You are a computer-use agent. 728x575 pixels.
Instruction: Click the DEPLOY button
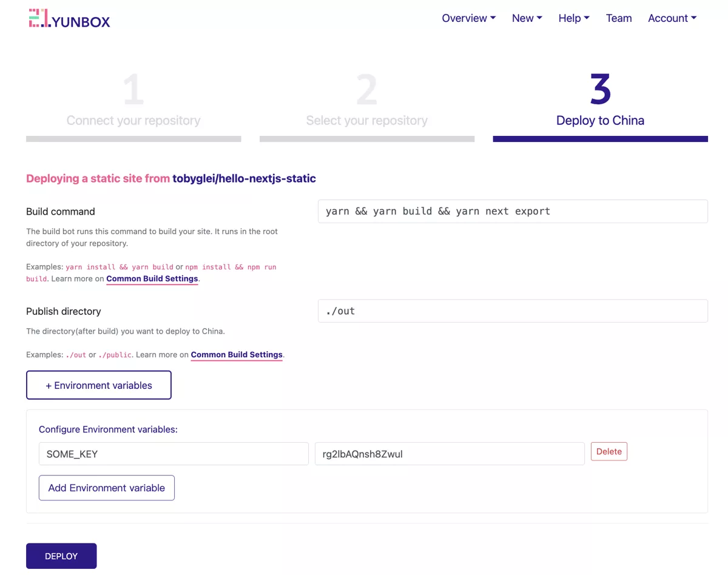point(61,556)
